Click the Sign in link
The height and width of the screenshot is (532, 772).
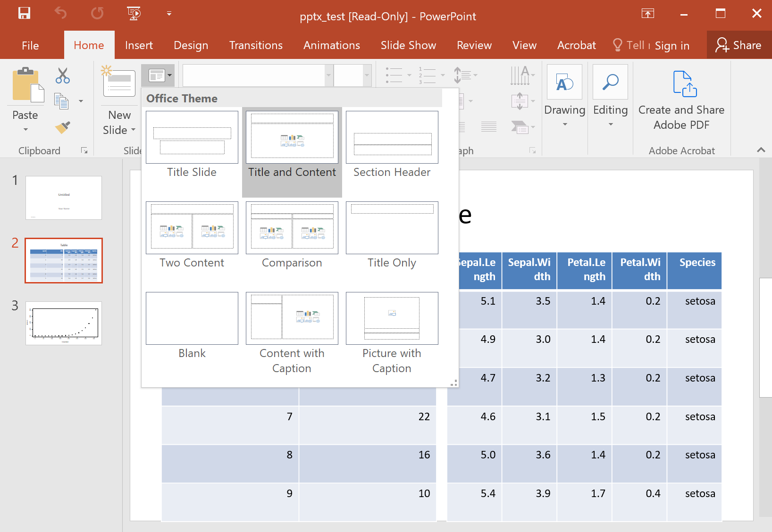coord(672,46)
